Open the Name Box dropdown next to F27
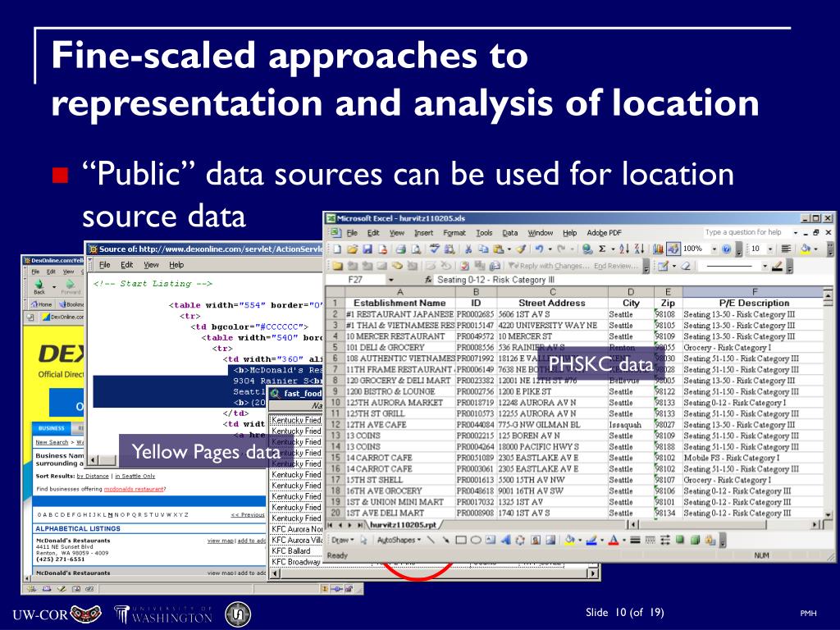Image resolution: width=840 pixels, height=630 pixels. pyautogui.click(x=391, y=280)
